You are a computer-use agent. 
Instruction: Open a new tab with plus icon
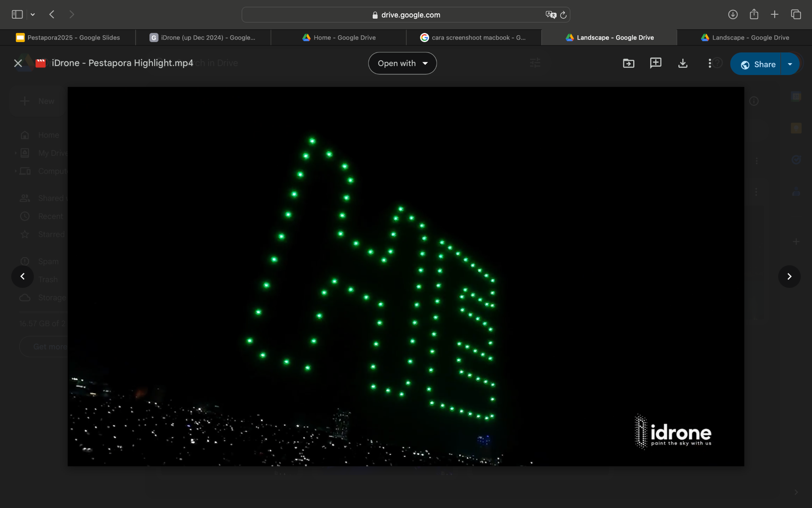[x=774, y=15]
